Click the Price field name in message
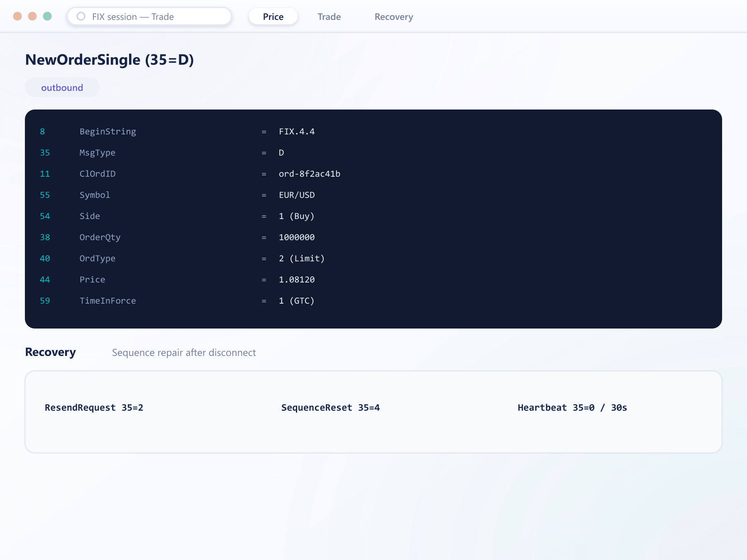The height and width of the screenshot is (560, 747). [92, 280]
